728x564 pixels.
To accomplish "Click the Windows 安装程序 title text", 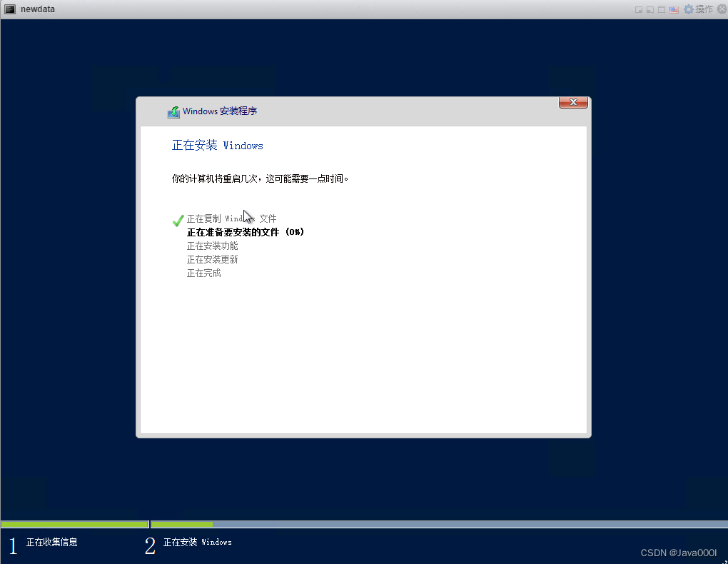I will click(x=220, y=111).
